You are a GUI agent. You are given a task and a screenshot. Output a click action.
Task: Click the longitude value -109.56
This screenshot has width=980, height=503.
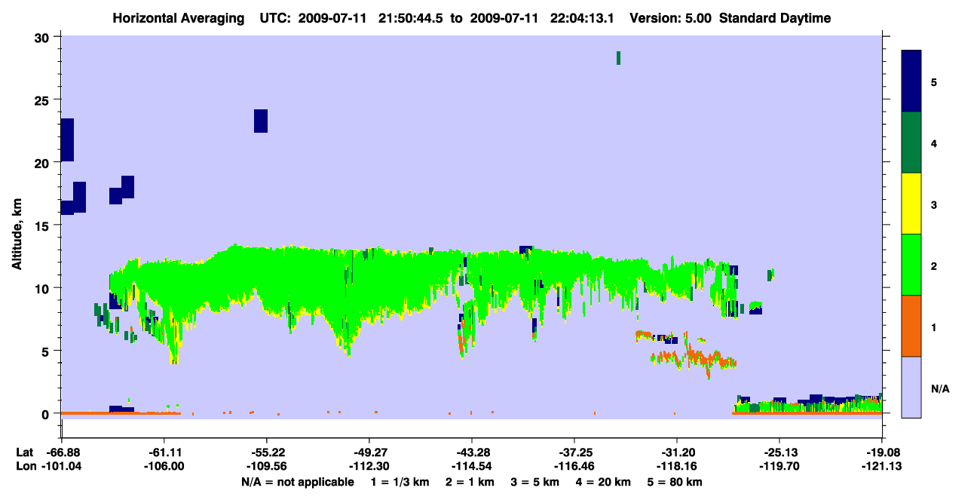coord(267,466)
